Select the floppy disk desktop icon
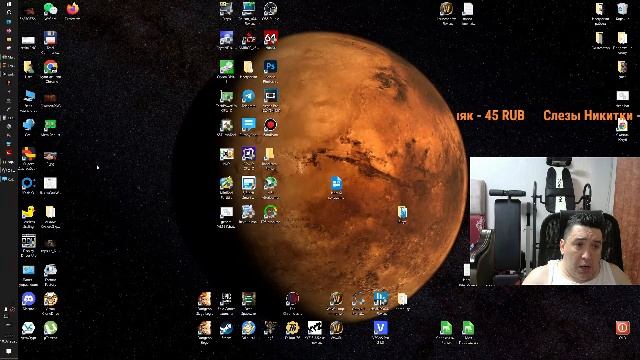 [50, 38]
